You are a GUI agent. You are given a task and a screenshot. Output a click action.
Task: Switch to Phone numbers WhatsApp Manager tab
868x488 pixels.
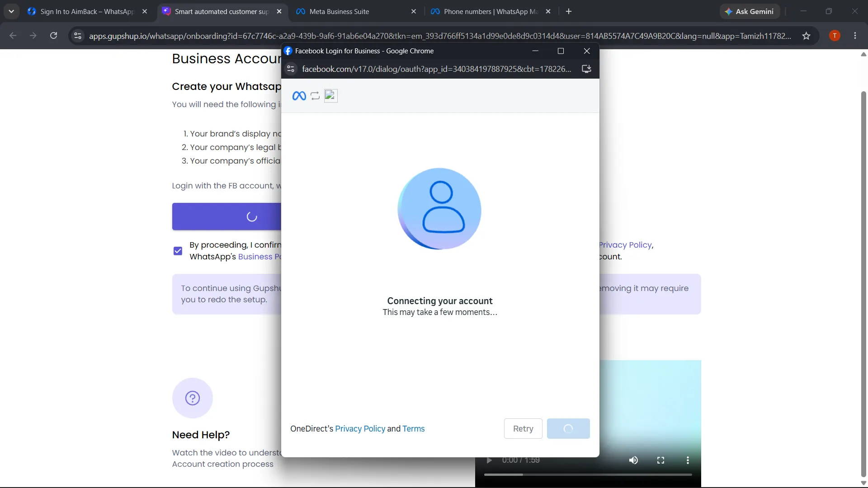tap(491, 11)
